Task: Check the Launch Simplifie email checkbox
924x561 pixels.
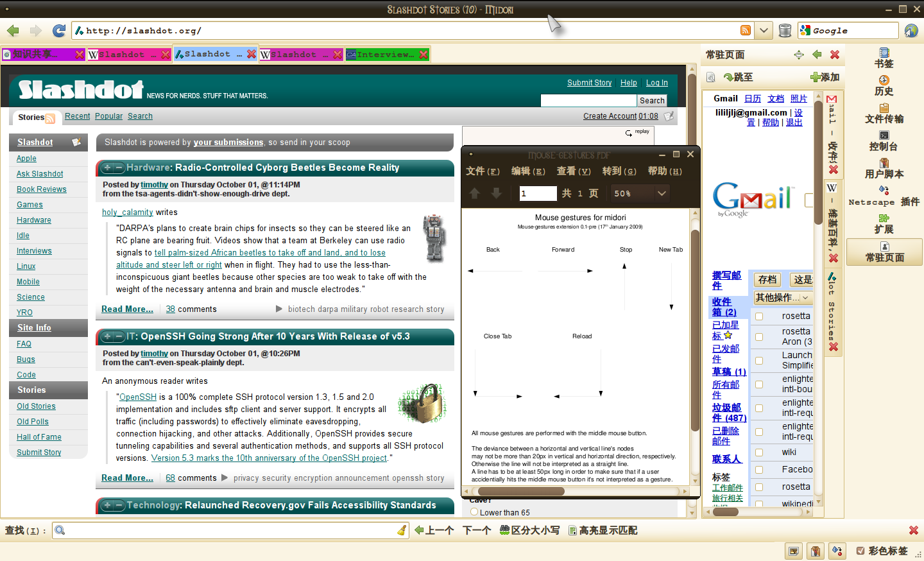Action: 759,361
